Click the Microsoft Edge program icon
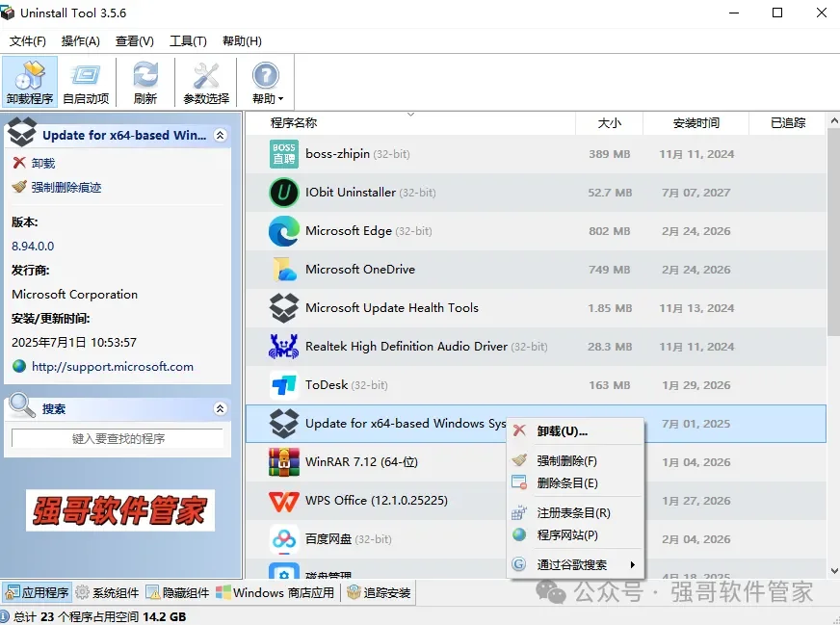The height and width of the screenshot is (625, 840). [283, 231]
